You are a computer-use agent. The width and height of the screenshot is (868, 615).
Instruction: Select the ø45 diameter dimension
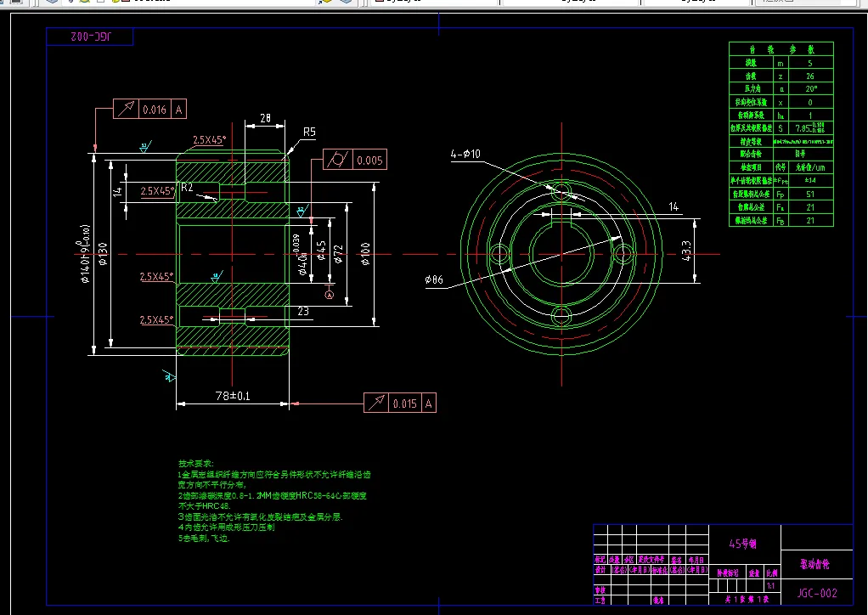321,251
